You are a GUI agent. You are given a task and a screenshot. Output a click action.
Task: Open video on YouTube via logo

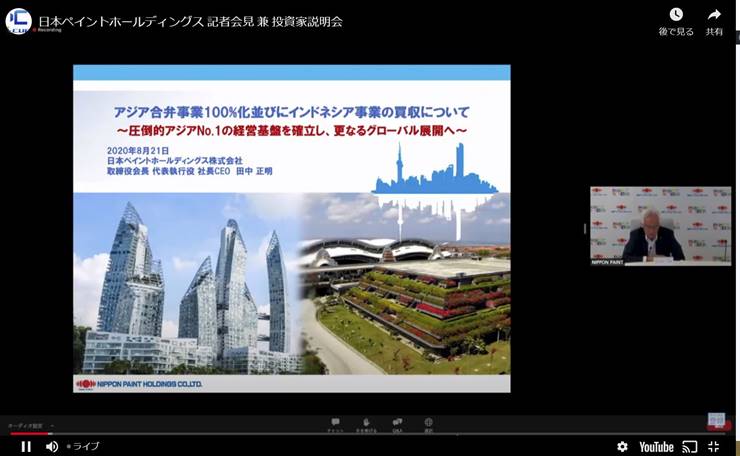click(x=656, y=447)
